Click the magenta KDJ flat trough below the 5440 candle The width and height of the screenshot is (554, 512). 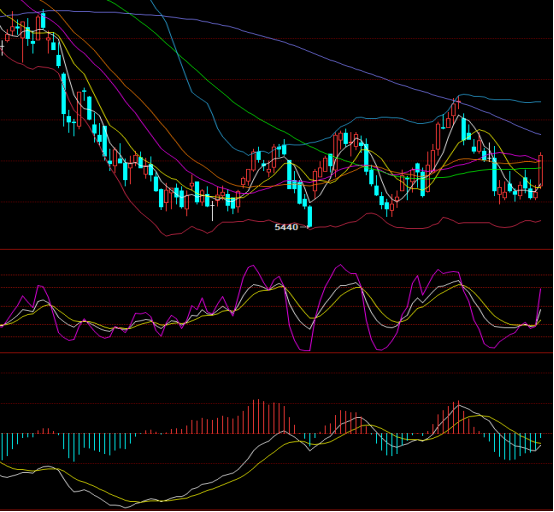(305, 350)
